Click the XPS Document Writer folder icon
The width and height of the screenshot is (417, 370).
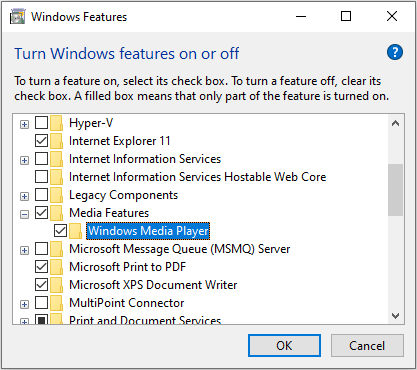coord(57,285)
